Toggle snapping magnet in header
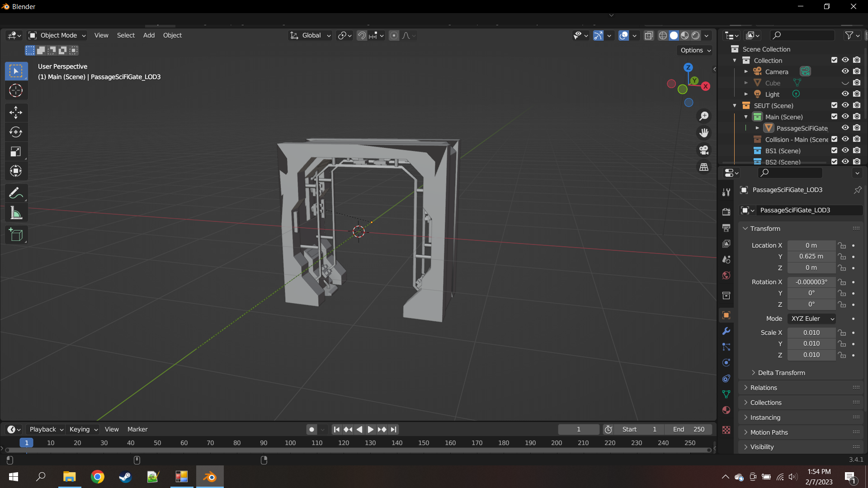Viewport: 868px width, 488px height. point(362,35)
